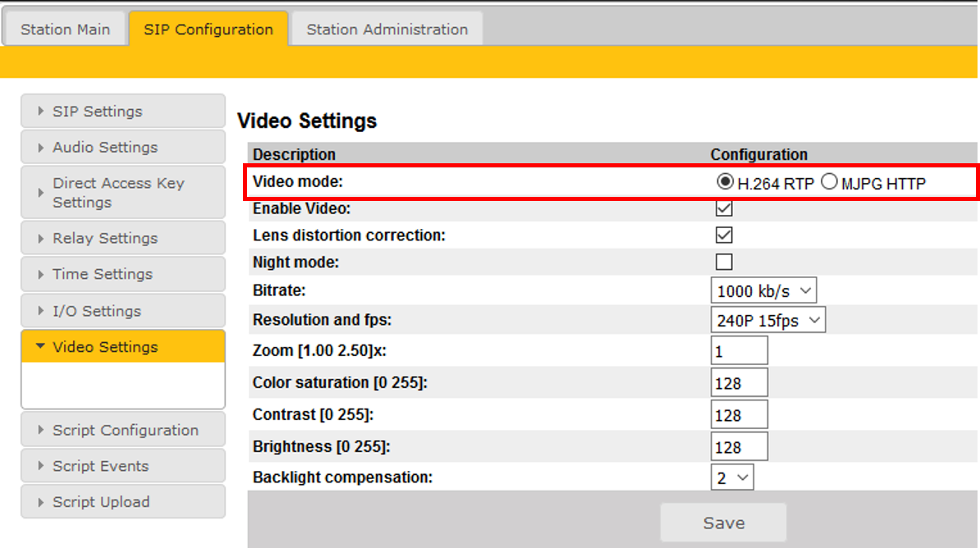980x548 pixels.
Task: Open the Backlight compensation dropdown
Action: tap(732, 477)
